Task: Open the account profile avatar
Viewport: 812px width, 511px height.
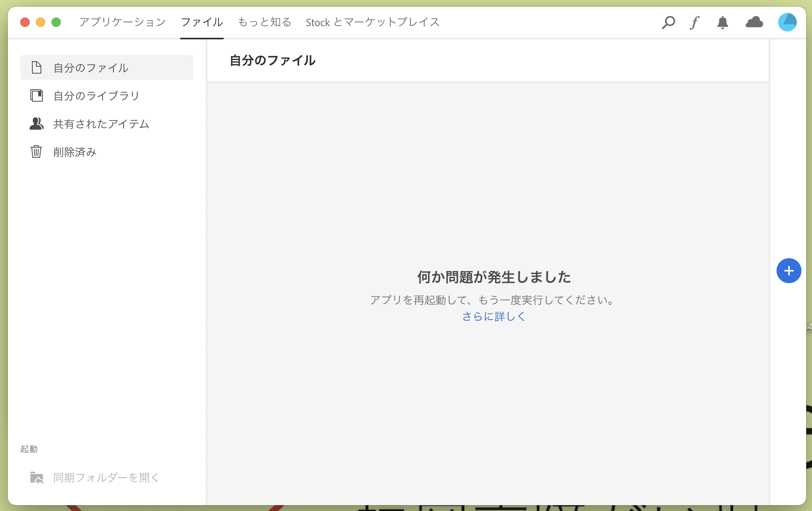Action: coord(787,22)
